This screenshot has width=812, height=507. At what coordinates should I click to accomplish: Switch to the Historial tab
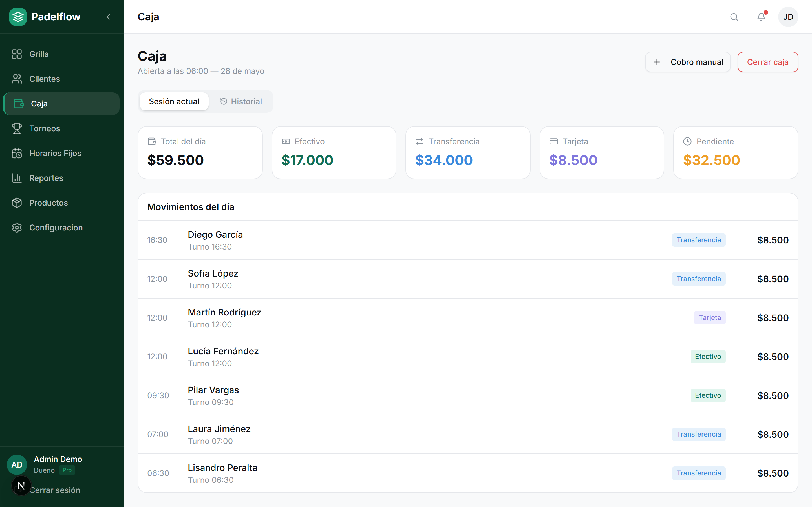click(241, 101)
